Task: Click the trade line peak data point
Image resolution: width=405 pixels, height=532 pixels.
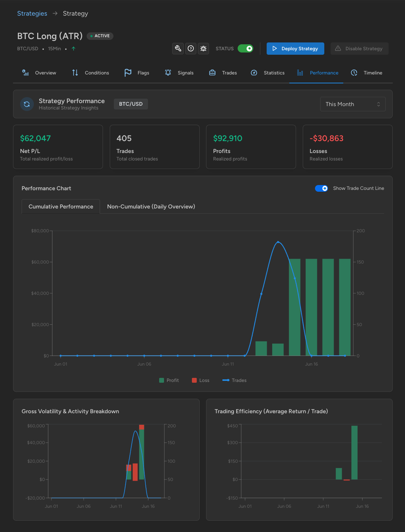Action: point(278,242)
